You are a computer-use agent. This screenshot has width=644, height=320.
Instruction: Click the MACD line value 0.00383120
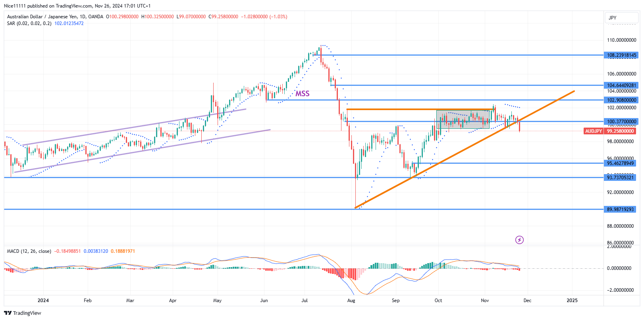click(x=96, y=251)
